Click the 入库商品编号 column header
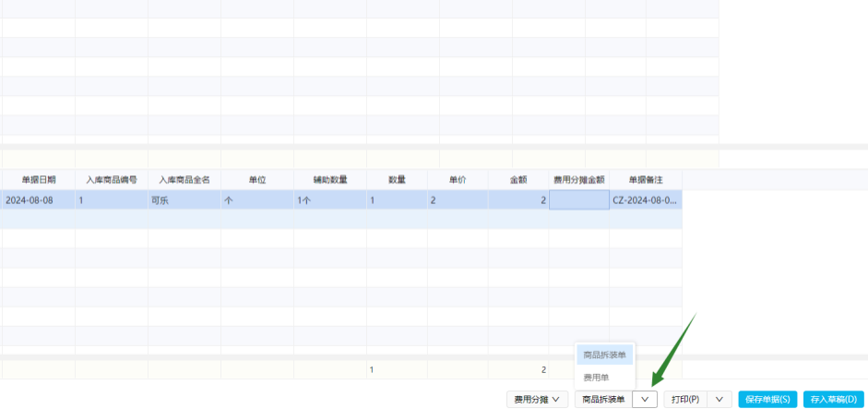 (x=111, y=179)
